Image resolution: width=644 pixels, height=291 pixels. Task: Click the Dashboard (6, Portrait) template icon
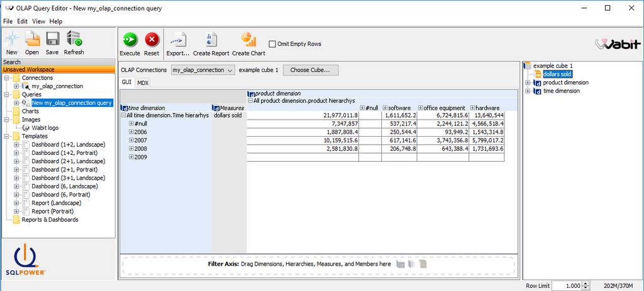click(x=25, y=195)
